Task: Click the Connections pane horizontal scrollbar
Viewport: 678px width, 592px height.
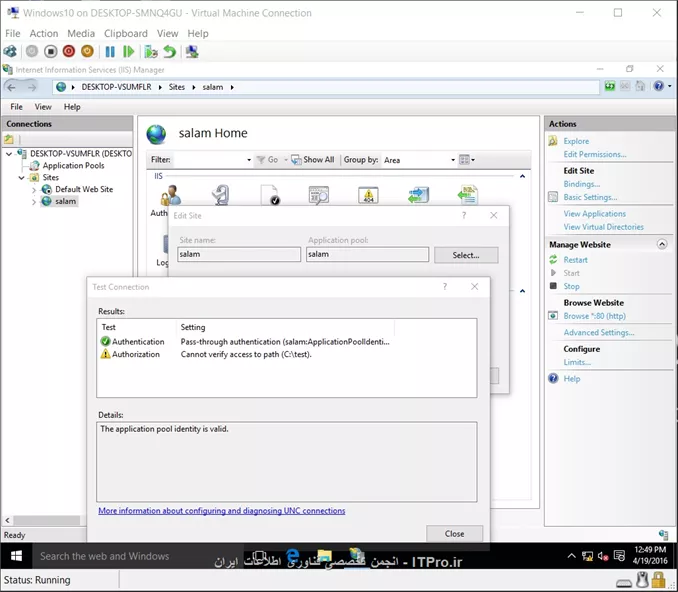Action: click(46, 520)
